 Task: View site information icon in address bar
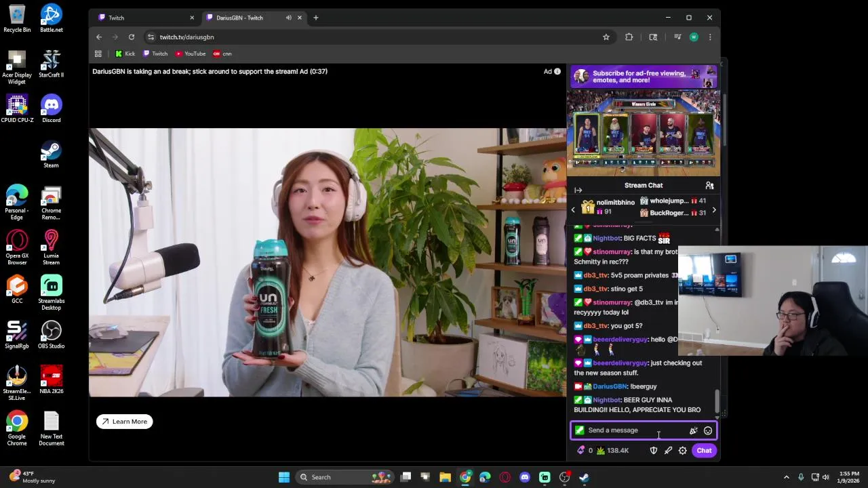(x=151, y=37)
